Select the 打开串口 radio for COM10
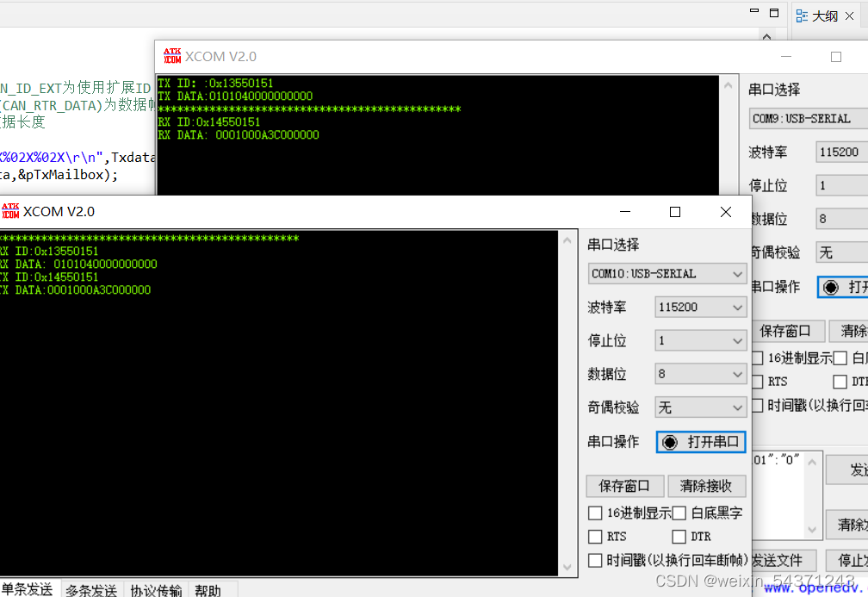Viewport: 868px width, 597px height. coord(670,442)
